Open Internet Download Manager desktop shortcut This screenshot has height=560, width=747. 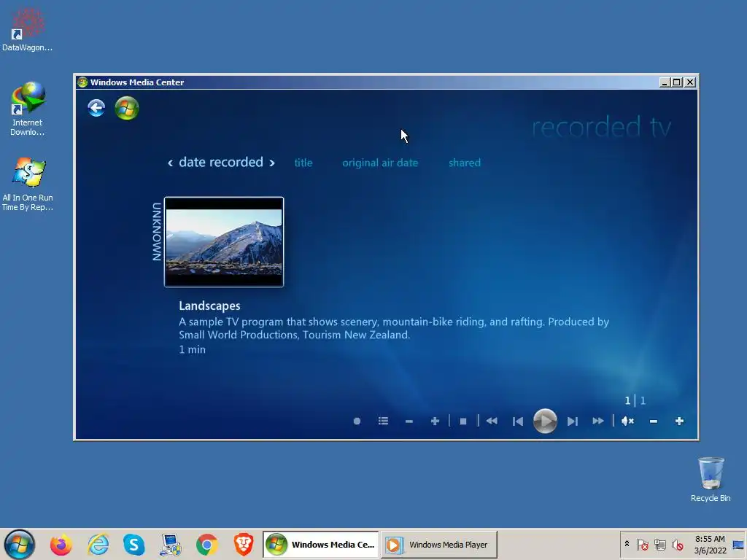point(27,109)
